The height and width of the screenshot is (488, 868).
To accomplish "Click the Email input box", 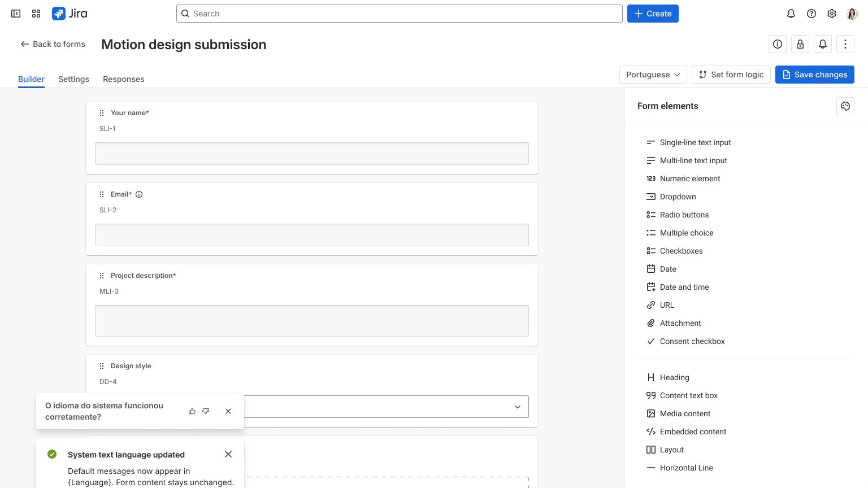I will pos(312,235).
